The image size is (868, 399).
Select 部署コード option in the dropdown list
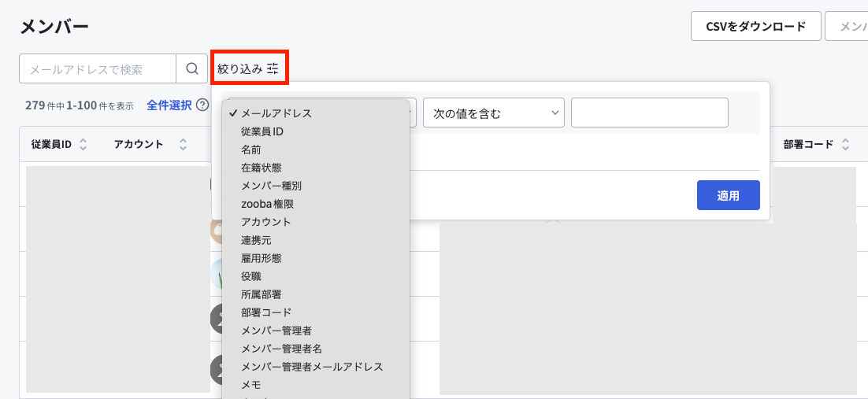316,312
